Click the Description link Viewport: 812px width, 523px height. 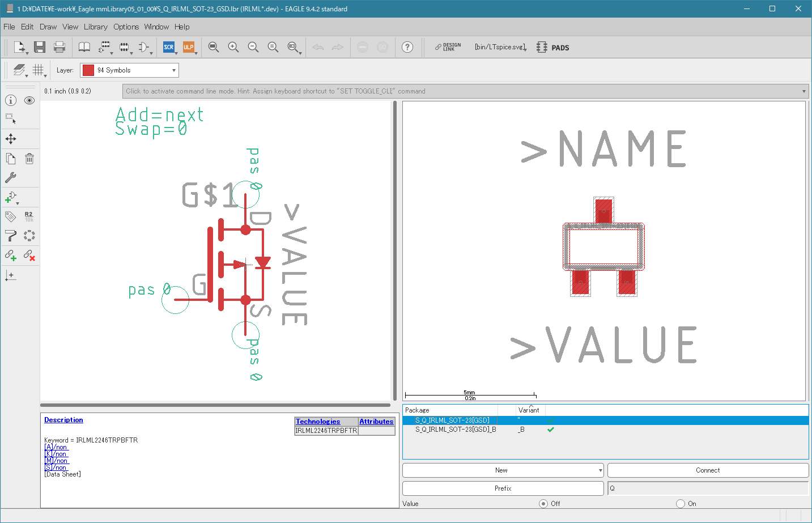[63, 420]
